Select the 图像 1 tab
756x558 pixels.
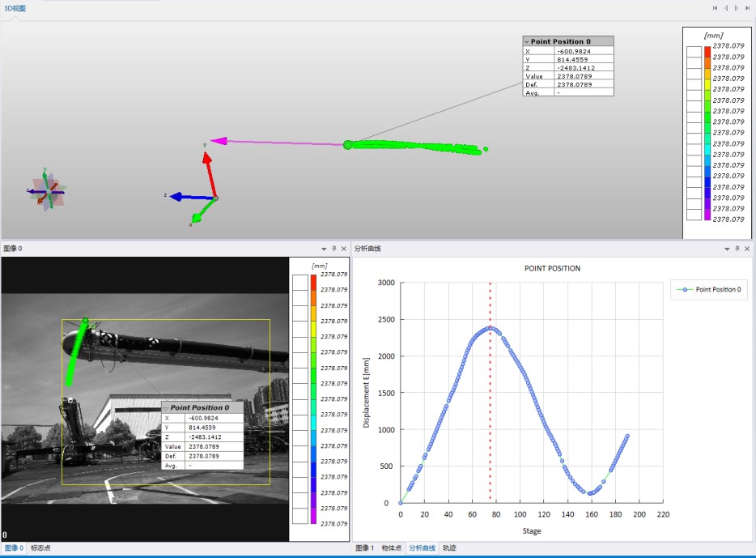365,548
